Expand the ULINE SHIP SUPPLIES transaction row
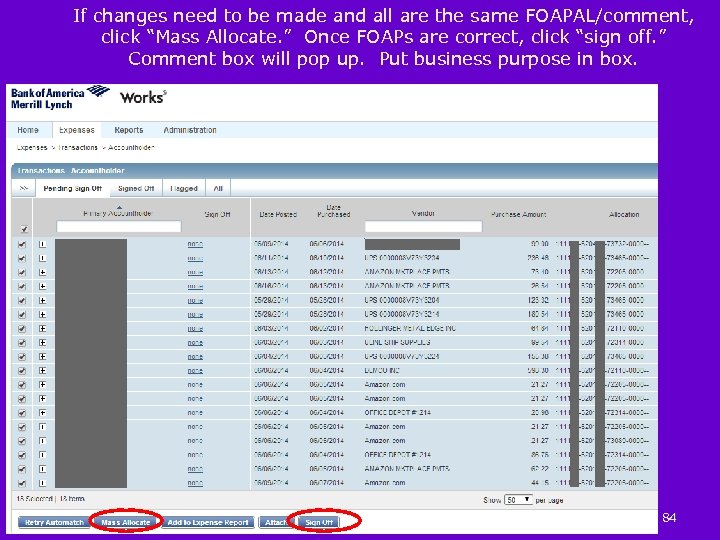The image size is (720, 540). click(x=42, y=343)
